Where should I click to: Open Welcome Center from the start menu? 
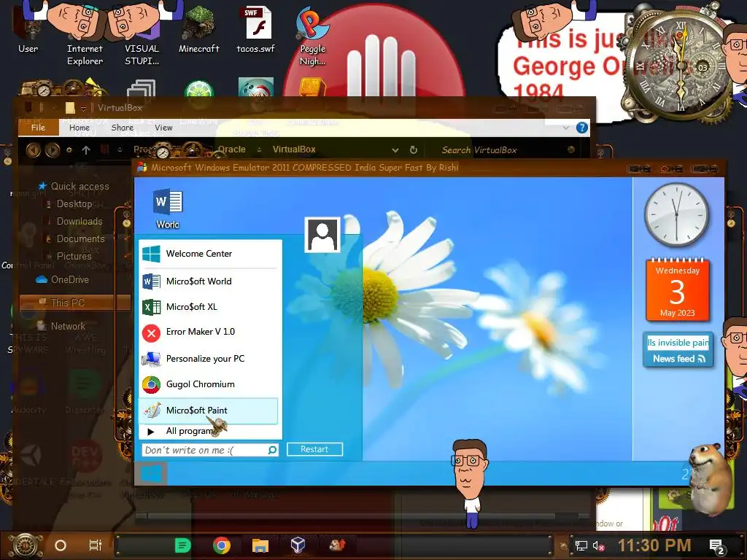click(x=209, y=254)
